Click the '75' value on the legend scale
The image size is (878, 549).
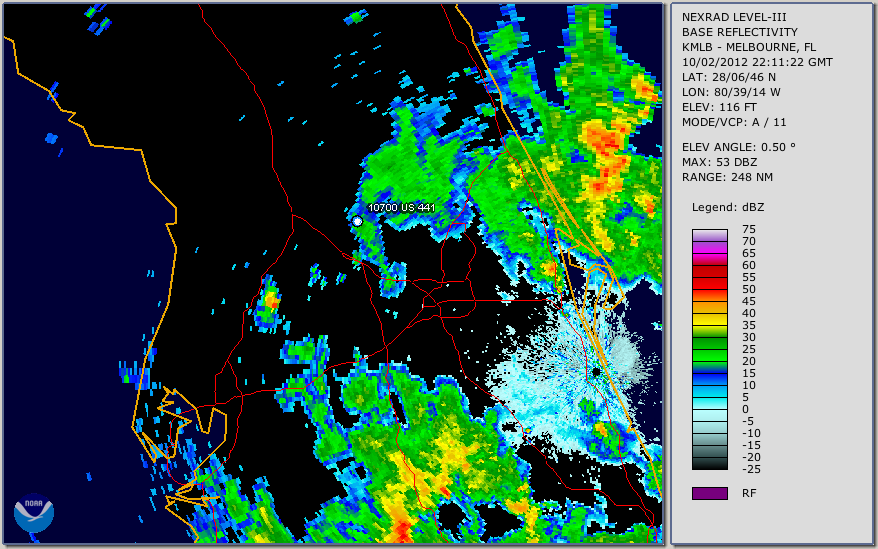pos(749,229)
